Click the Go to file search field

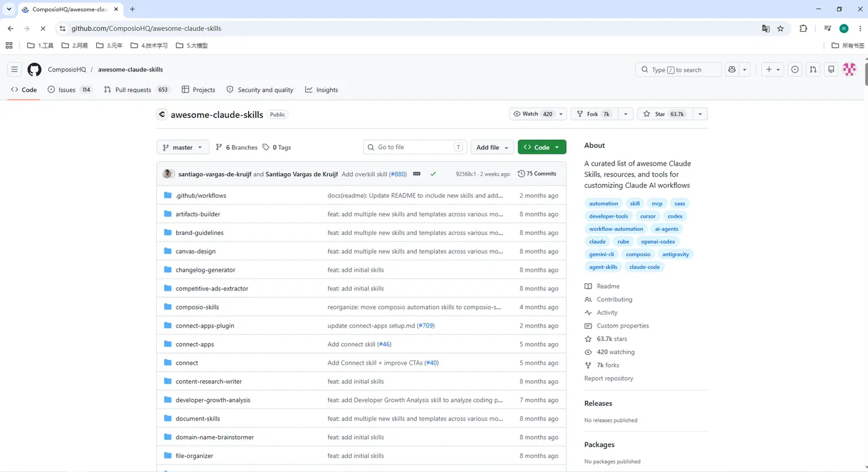[415, 148]
